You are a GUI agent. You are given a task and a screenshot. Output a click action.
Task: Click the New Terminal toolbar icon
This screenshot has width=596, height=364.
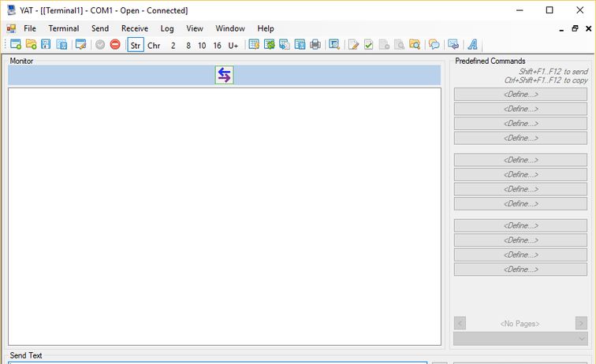tap(16, 45)
